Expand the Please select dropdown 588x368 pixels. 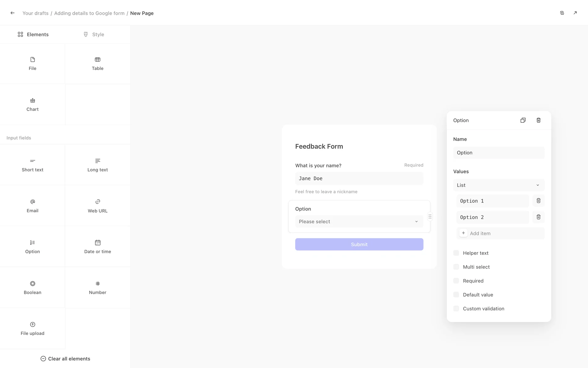click(359, 221)
